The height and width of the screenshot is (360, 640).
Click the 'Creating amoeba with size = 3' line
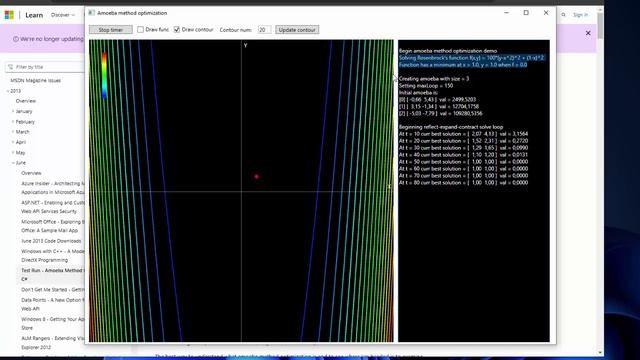pos(434,79)
